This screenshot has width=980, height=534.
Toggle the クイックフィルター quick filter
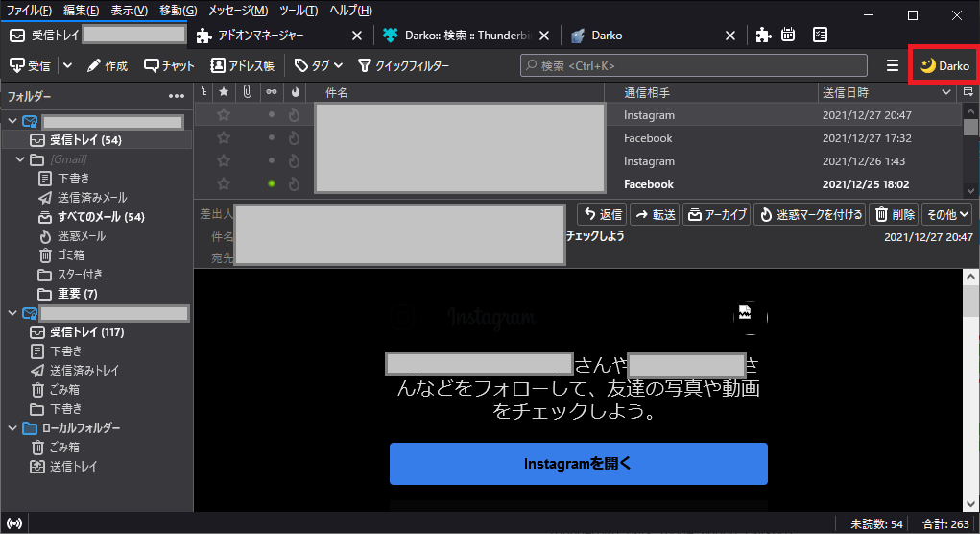(x=403, y=65)
